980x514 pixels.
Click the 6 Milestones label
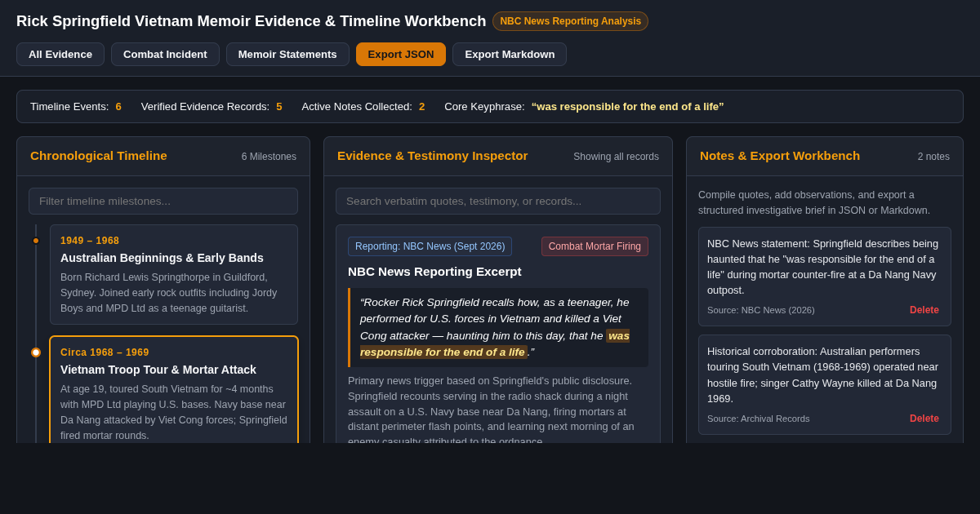pyautogui.click(x=269, y=157)
